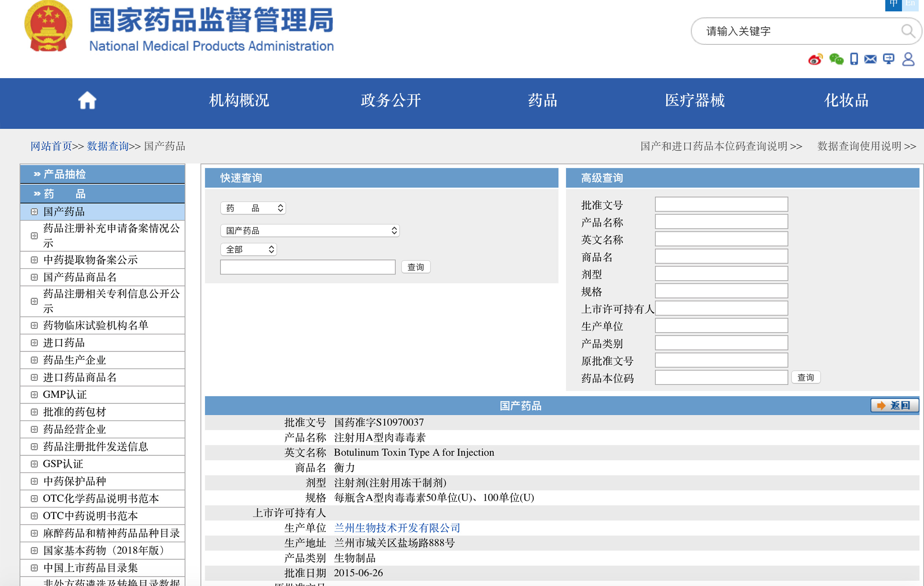
Task: Expand the 全部 filter dropdown
Action: pos(249,249)
